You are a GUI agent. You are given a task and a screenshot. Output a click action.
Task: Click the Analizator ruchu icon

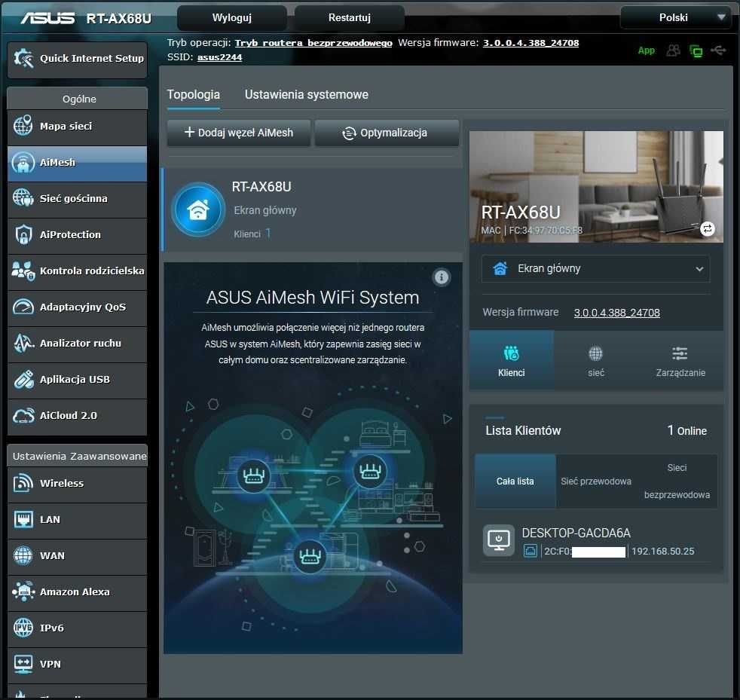pos(23,343)
